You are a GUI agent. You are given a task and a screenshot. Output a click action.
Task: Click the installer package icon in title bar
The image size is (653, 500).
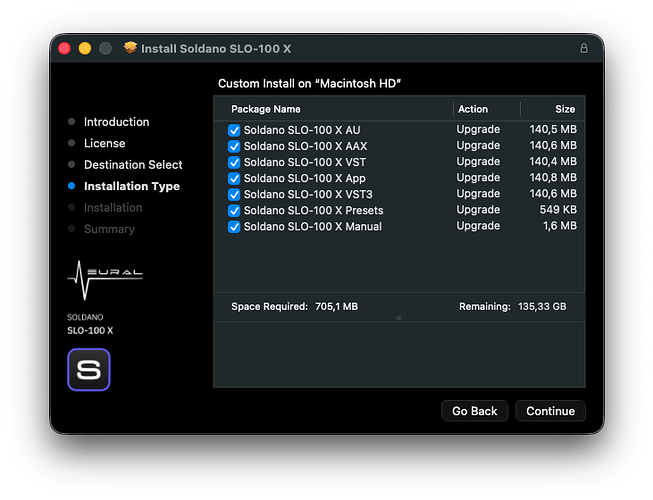click(130, 48)
